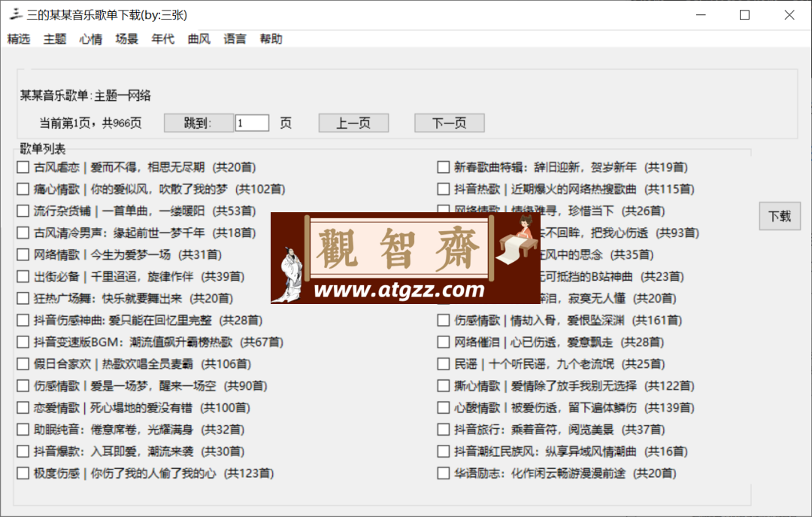Open the 场景 menu
812x517 pixels.
(127, 39)
